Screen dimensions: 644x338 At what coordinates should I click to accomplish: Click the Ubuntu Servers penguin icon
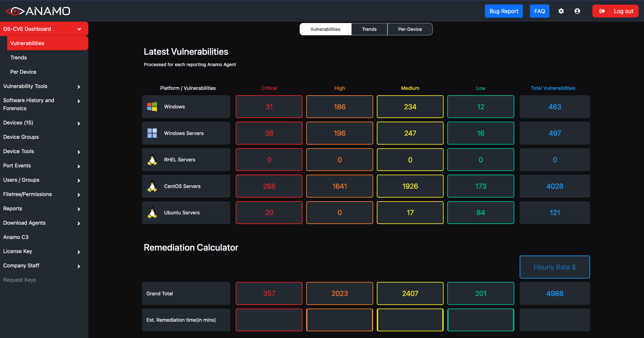coord(152,213)
